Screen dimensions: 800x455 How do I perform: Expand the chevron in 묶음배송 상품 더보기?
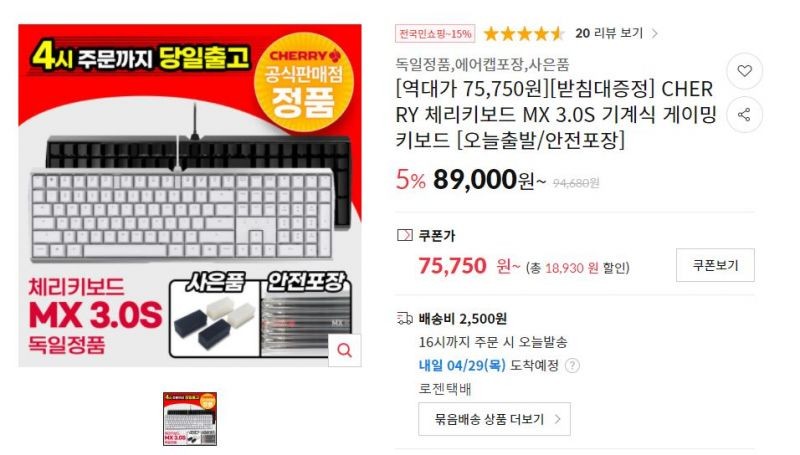pyautogui.click(x=558, y=419)
